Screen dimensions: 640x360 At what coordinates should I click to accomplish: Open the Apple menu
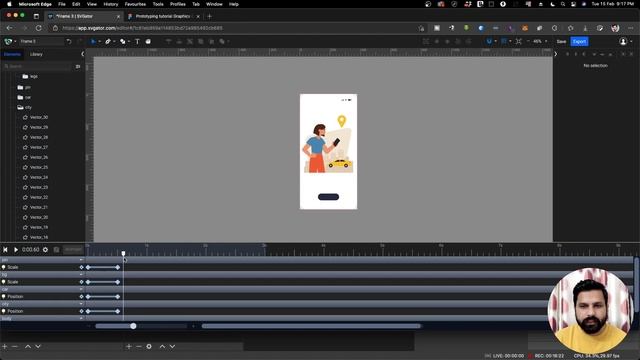click(x=9, y=4)
